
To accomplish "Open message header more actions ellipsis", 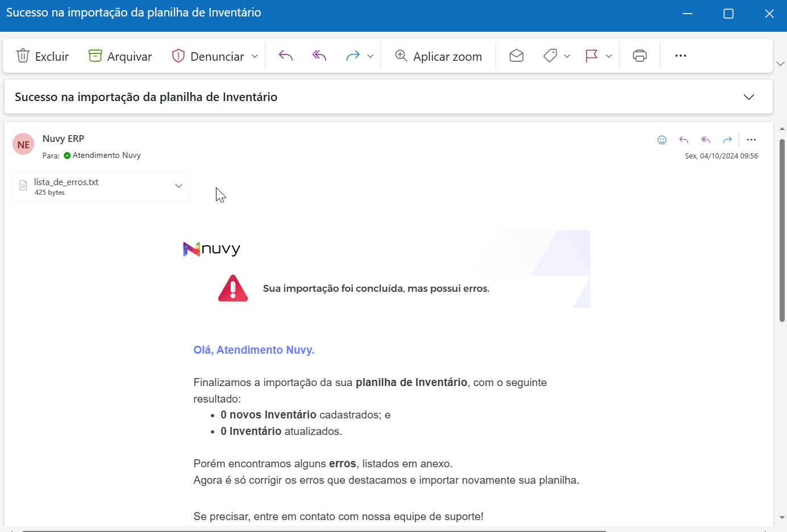I will pyautogui.click(x=751, y=140).
